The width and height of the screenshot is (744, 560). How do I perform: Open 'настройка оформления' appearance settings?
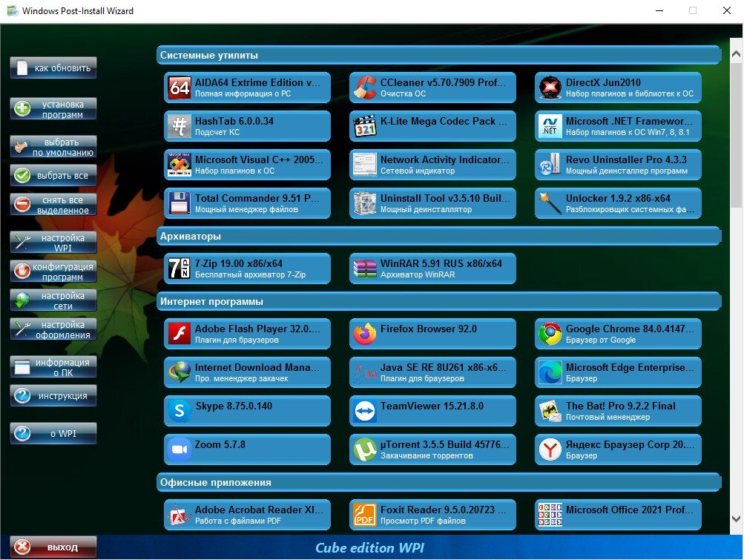point(53,329)
